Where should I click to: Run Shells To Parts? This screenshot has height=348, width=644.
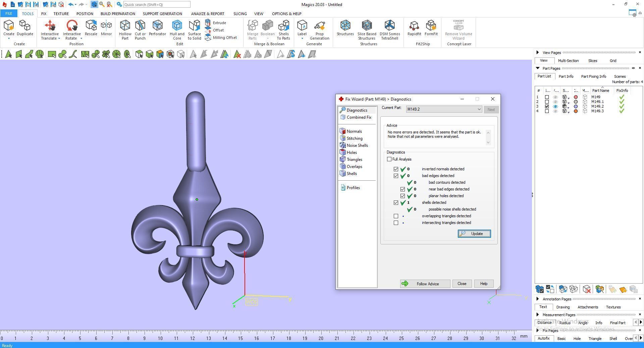(x=283, y=30)
